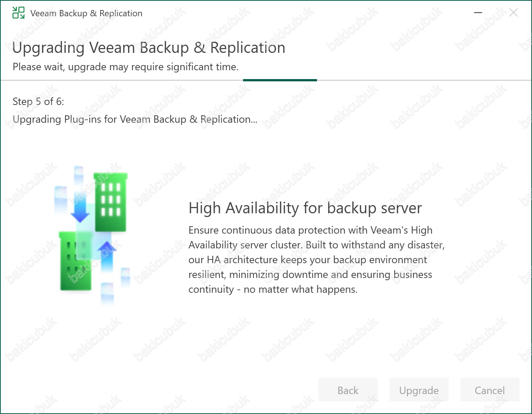Viewport: 532px width, 414px height.
Task: Click the High Availability description paragraph
Action: coord(316,259)
